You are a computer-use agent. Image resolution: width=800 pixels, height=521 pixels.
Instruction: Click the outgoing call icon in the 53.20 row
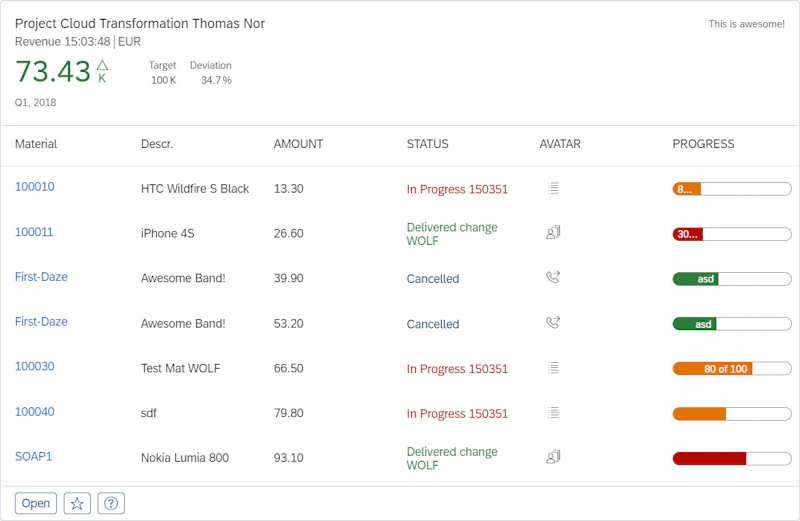553,322
